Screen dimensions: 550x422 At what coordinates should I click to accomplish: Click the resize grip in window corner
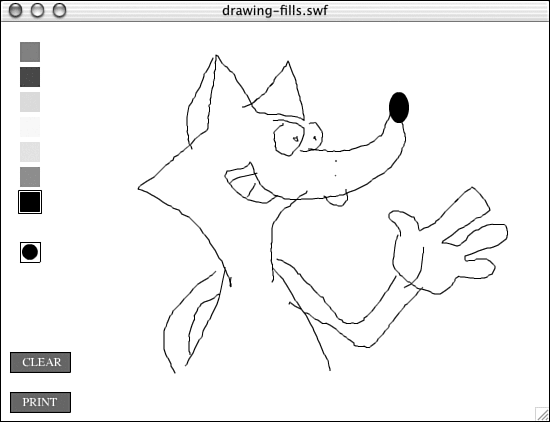(x=542, y=414)
